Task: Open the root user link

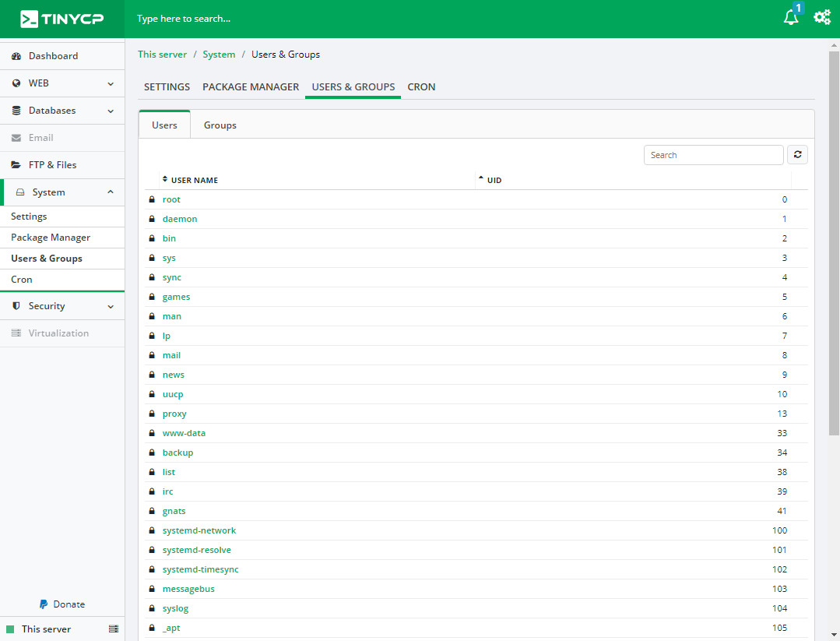Action: pos(171,199)
